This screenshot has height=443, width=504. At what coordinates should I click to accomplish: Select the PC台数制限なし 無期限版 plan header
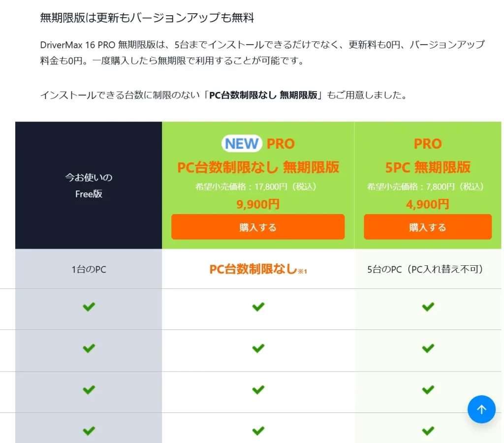click(258, 167)
